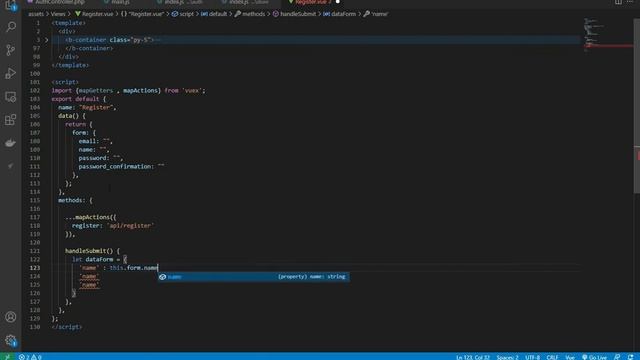The width and height of the screenshot is (640, 360).
Task: Open 'Views' breadcrumb dropdown
Action: click(58, 14)
